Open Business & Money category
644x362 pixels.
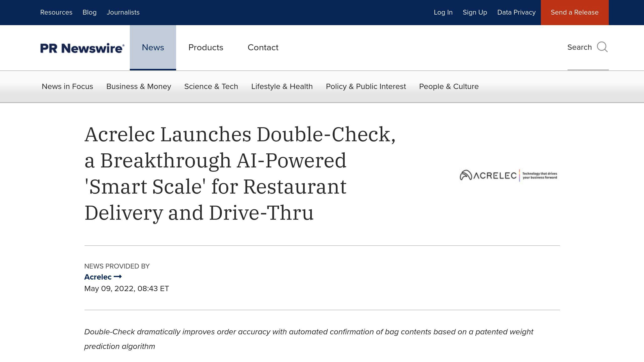(x=139, y=86)
